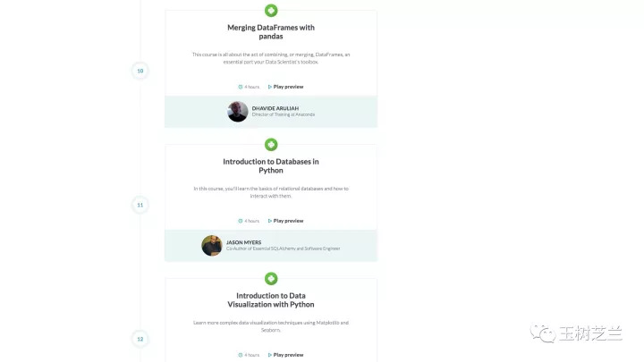Open the Merging DataFrames with pandas course title
This screenshot has height=362, width=644.
(271, 31)
